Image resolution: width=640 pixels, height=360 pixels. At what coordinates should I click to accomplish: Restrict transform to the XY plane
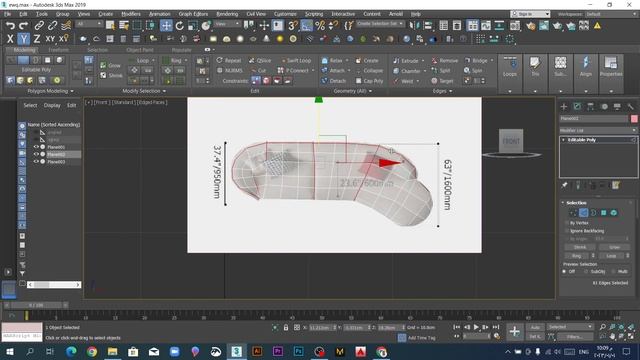[x=50, y=39]
